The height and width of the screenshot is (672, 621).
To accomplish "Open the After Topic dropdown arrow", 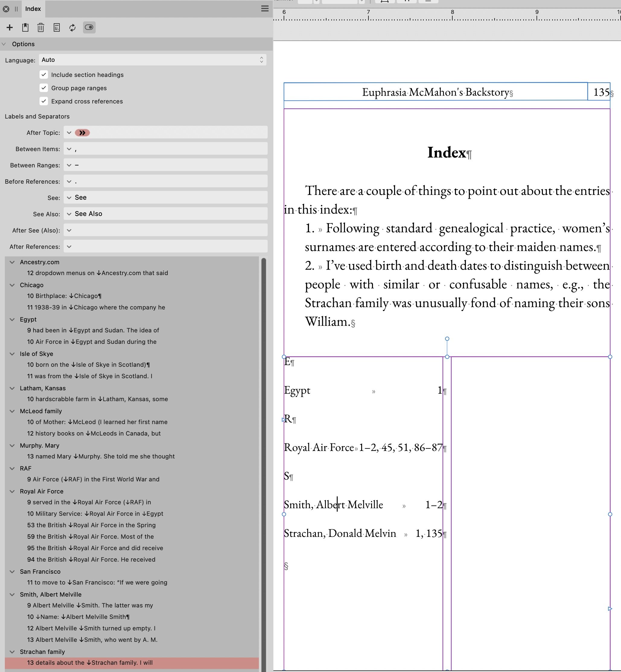I will pyautogui.click(x=69, y=133).
